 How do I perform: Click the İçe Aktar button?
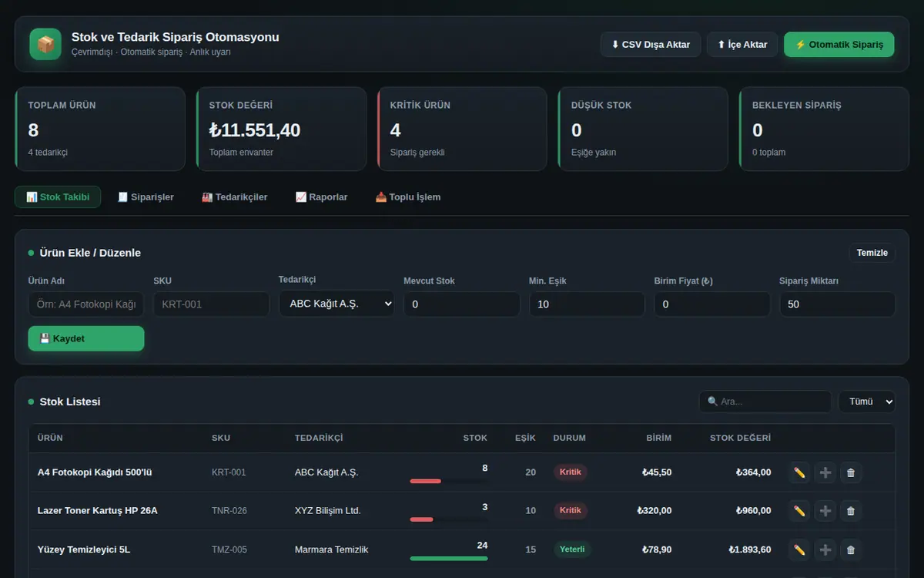(742, 45)
